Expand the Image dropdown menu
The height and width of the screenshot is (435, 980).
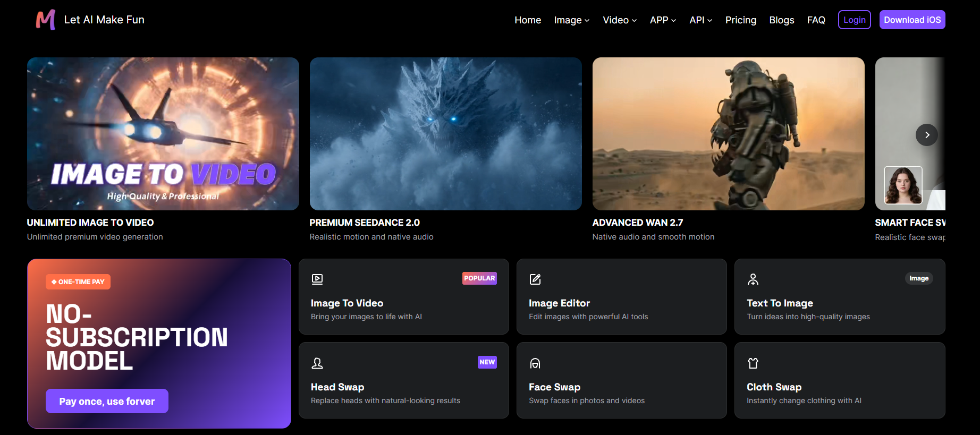pos(572,20)
